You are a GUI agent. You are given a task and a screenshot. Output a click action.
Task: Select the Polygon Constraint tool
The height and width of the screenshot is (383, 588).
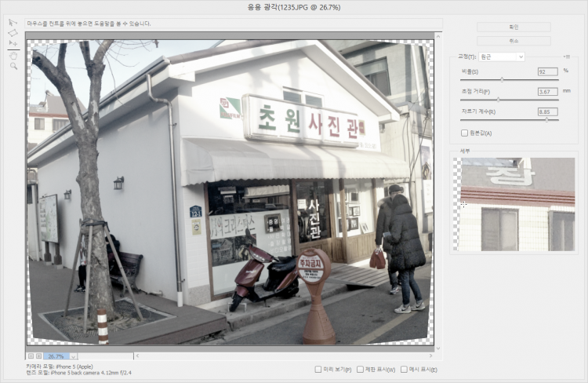[x=13, y=34]
